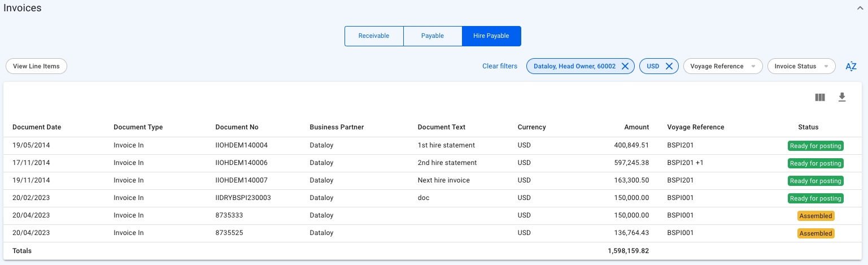The image size is (868, 265).
Task: Click the column chooser icon
Action: pos(820,98)
